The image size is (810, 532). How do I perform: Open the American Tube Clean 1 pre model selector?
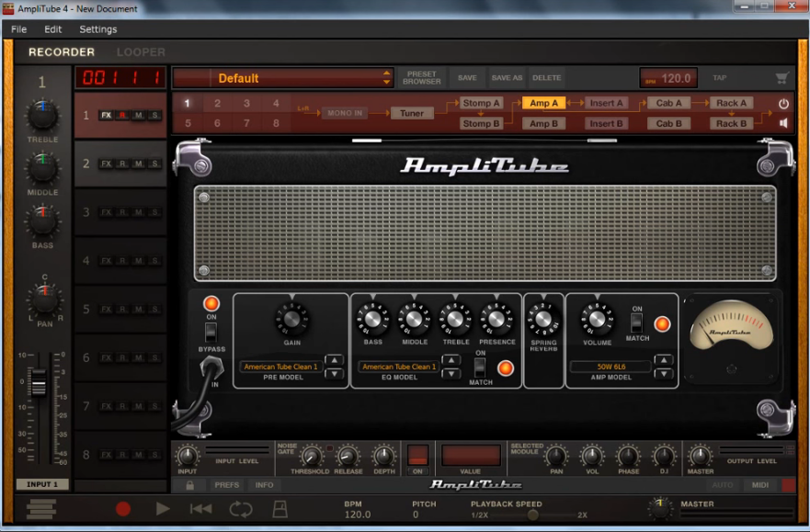click(280, 367)
